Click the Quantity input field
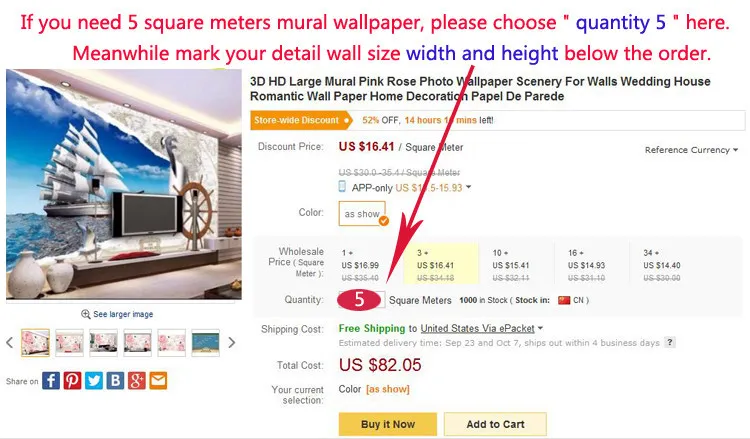 pos(362,299)
